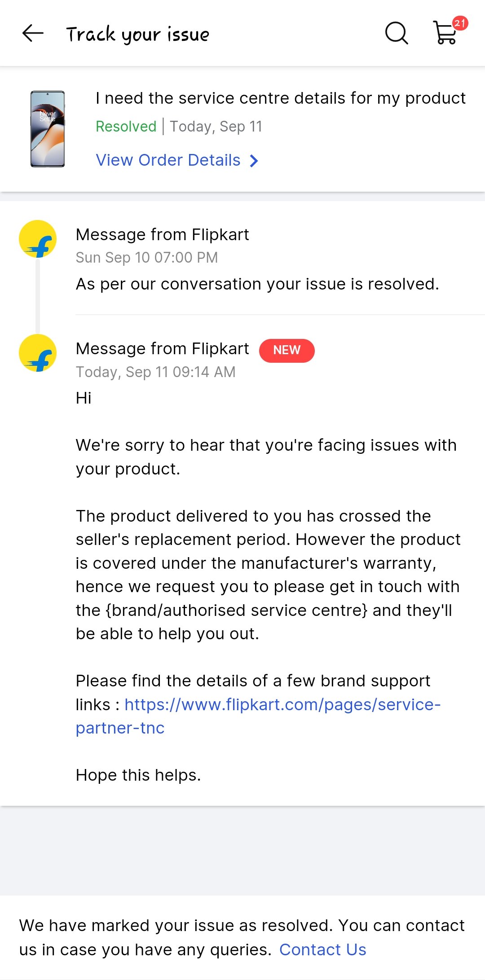
Task: Open the shopping cart icon
Action: pos(445,34)
